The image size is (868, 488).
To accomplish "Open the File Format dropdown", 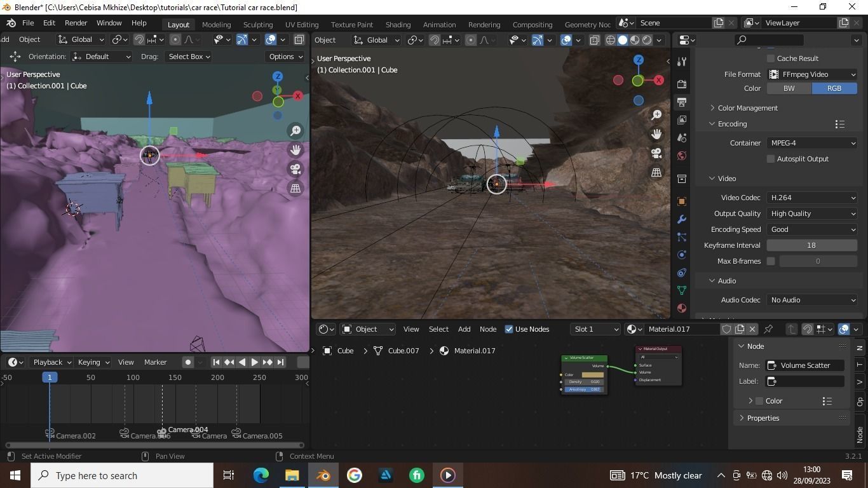I will pyautogui.click(x=812, y=74).
